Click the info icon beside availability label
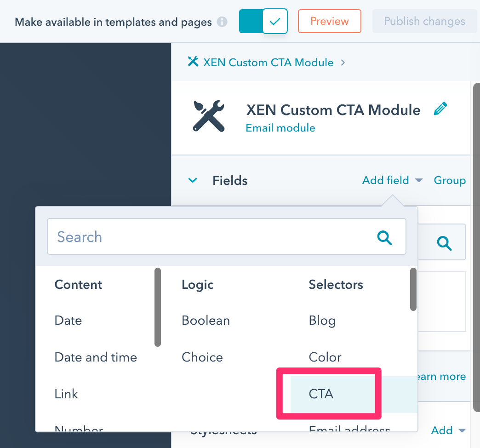Viewport: 480px width, 448px height. 222,22
